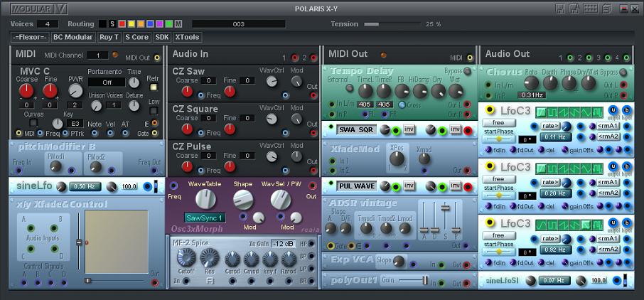Click the x/y Xfade Out jack

point(155,283)
